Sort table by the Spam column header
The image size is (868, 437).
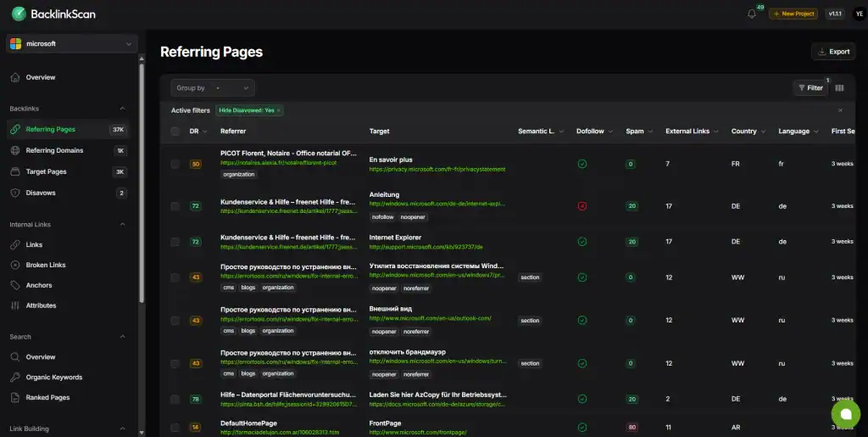tap(634, 132)
